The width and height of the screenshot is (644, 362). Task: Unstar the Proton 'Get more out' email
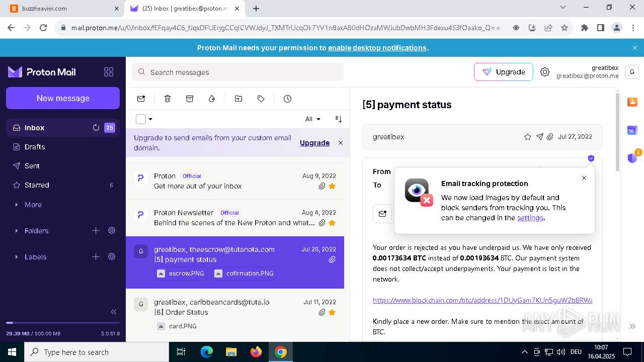click(332, 186)
